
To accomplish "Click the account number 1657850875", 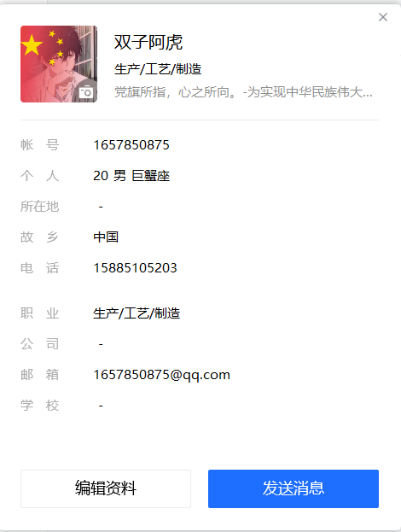I will click(x=131, y=145).
